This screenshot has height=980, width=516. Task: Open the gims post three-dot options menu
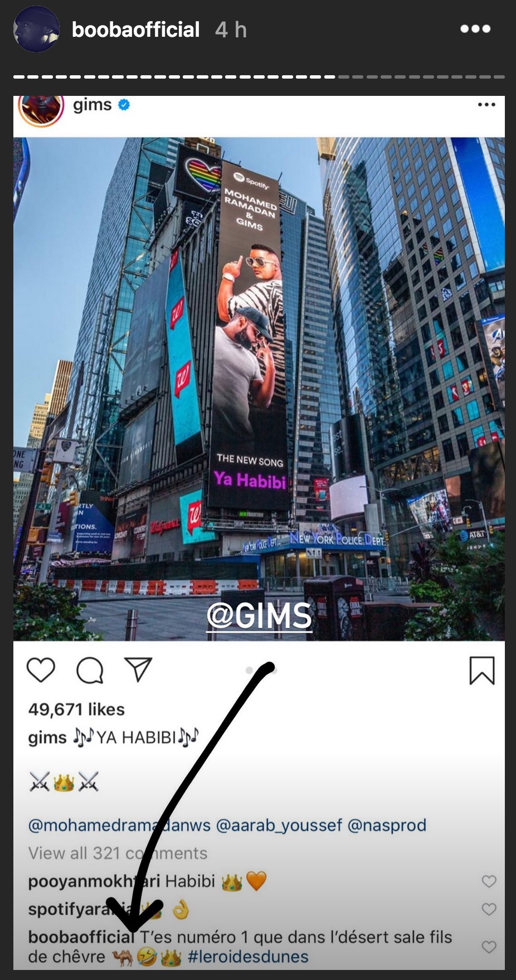tap(486, 104)
